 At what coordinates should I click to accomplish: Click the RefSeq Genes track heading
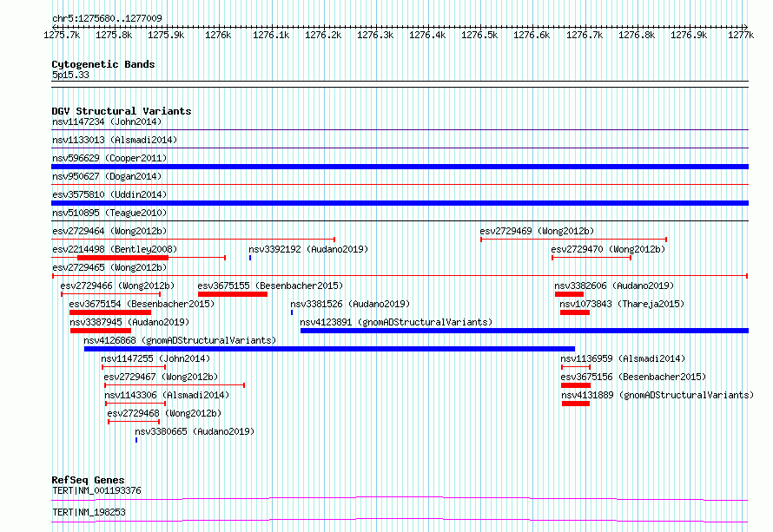88,480
